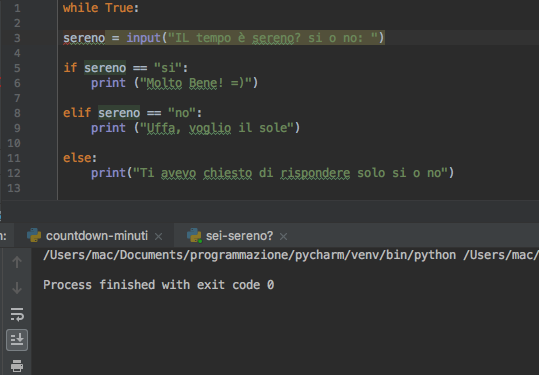Click the 'elif' keyword on line 8
539x375 pixels.
coord(77,113)
